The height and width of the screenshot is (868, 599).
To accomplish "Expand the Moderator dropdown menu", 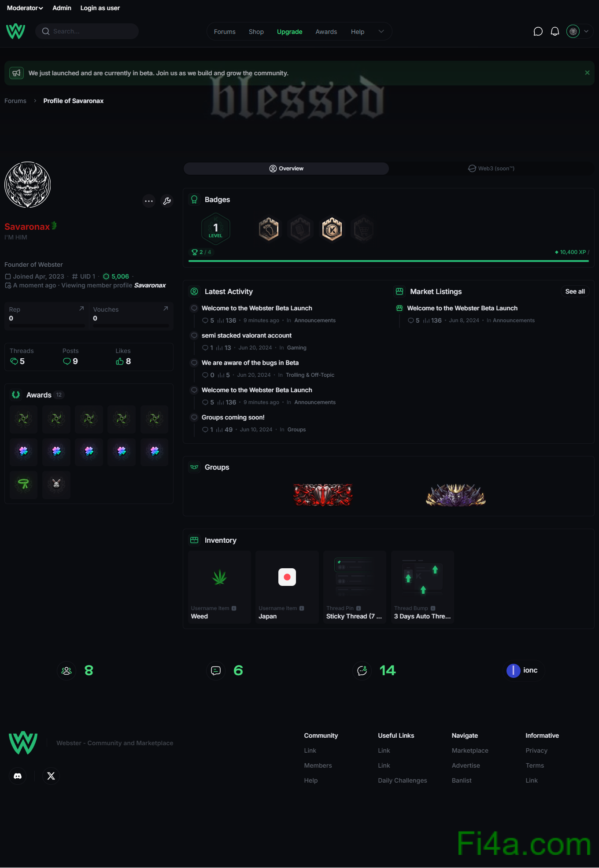I will tap(25, 8).
